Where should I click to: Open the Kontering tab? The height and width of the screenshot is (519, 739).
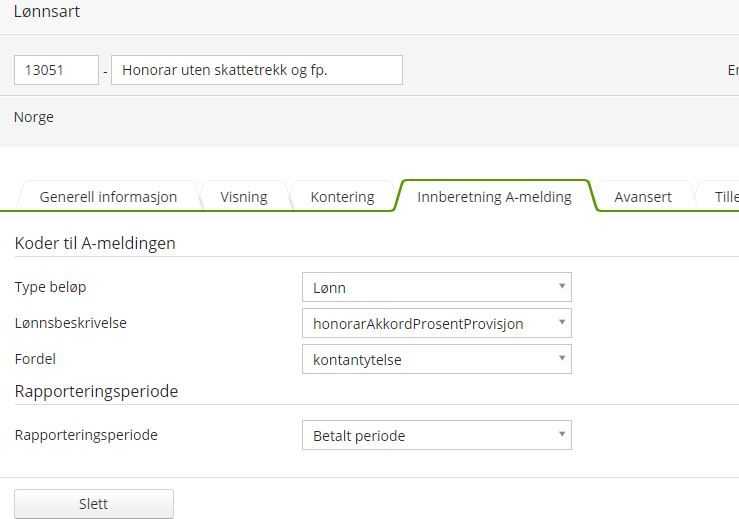pos(342,197)
